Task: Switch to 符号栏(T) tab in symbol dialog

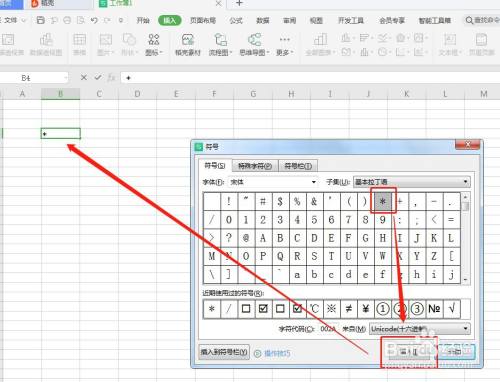Action: pos(298,166)
